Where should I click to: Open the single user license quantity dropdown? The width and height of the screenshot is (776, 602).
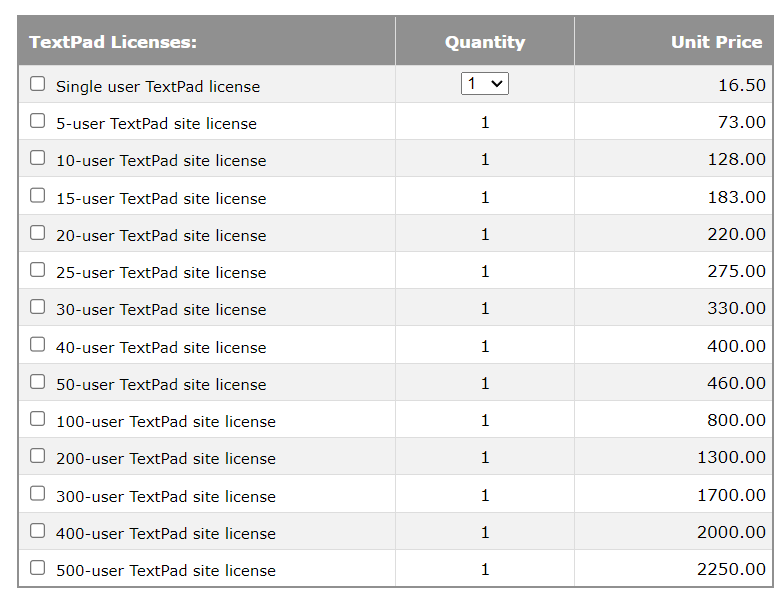(x=485, y=84)
